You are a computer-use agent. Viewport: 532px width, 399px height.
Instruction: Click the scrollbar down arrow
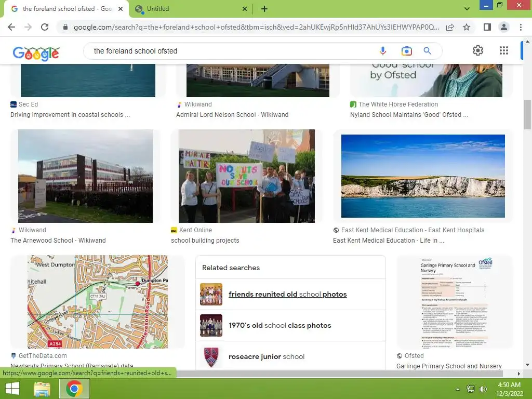(x=527, y=365)
